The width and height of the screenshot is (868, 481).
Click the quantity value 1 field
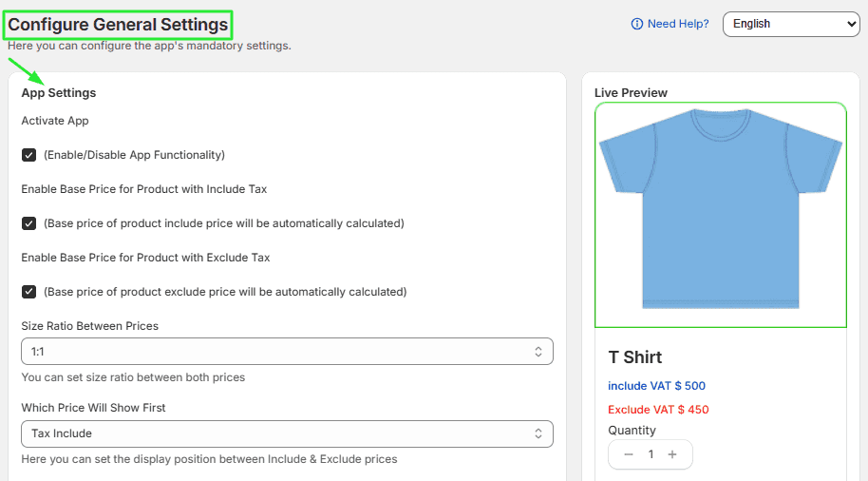point(651,454)
